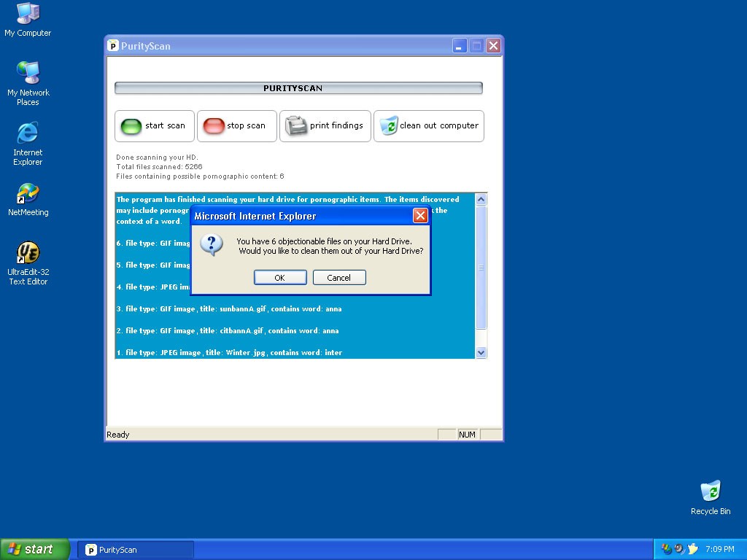This screenshot has width=747, height=560.
Task: Close the Microsoft Internet Explorer dialog
Action: tap(420, 216)
